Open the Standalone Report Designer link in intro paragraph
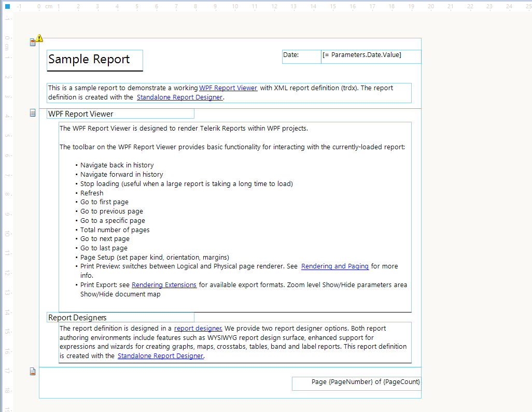This screenshot has height=412, width=532. (x=179, y=97)
